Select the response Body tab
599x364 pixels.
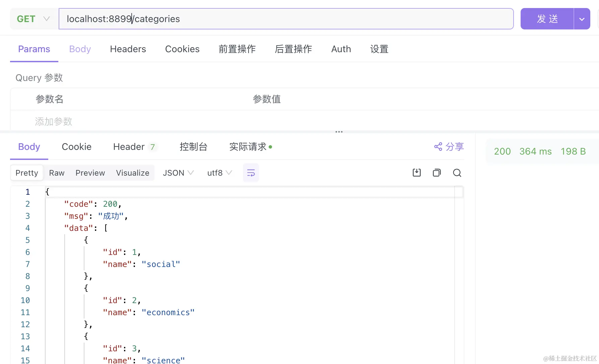pos(29,147)
